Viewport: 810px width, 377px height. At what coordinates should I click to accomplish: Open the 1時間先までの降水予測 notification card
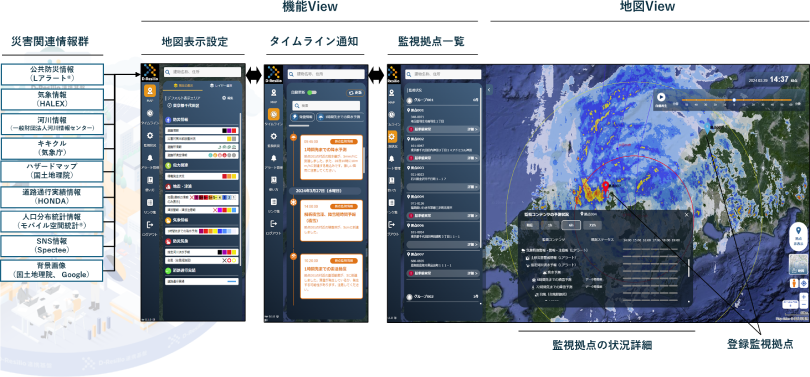tap(331, 157)
